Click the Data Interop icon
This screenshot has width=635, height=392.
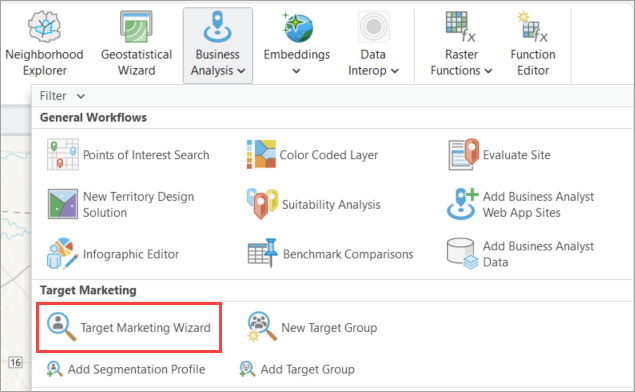(x=373, y=27)
